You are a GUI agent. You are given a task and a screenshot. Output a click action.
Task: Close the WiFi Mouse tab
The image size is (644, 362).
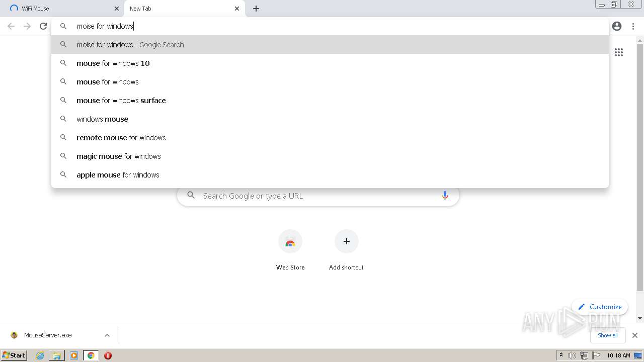(116, 9)
